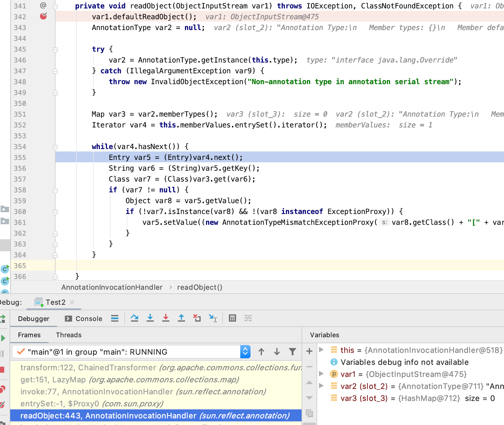Close the Test2 debug tab
Image resolution: width=504 pixels, height=425 pixels.
(72, 302)
